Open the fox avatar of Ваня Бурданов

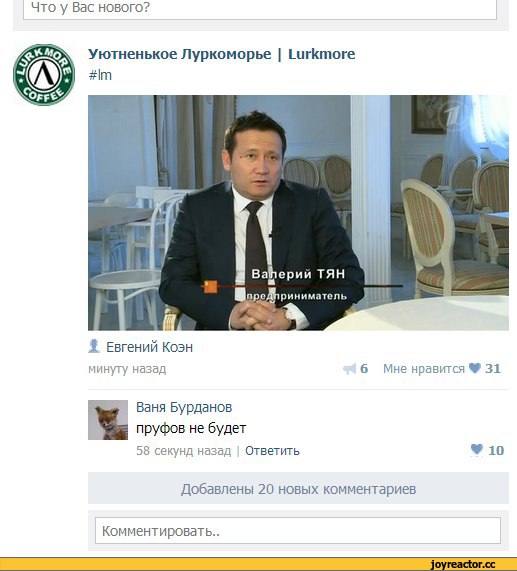tap(108, 420)
